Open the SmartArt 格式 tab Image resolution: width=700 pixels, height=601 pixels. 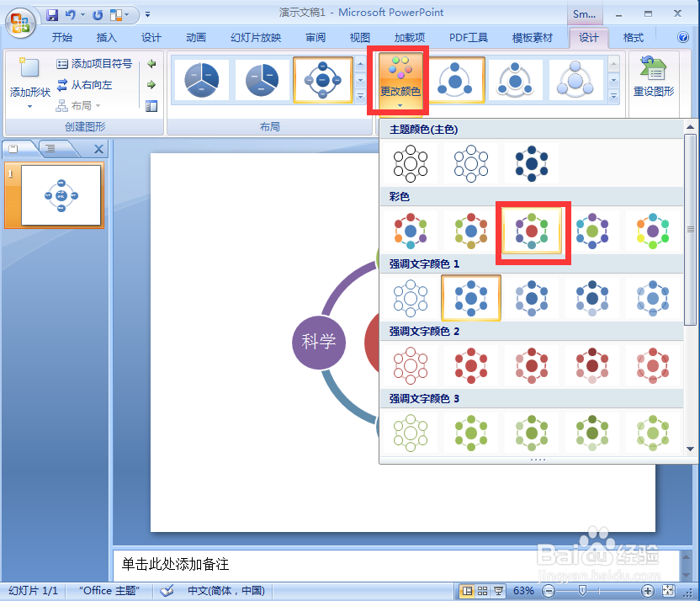(x=633, y=38)
